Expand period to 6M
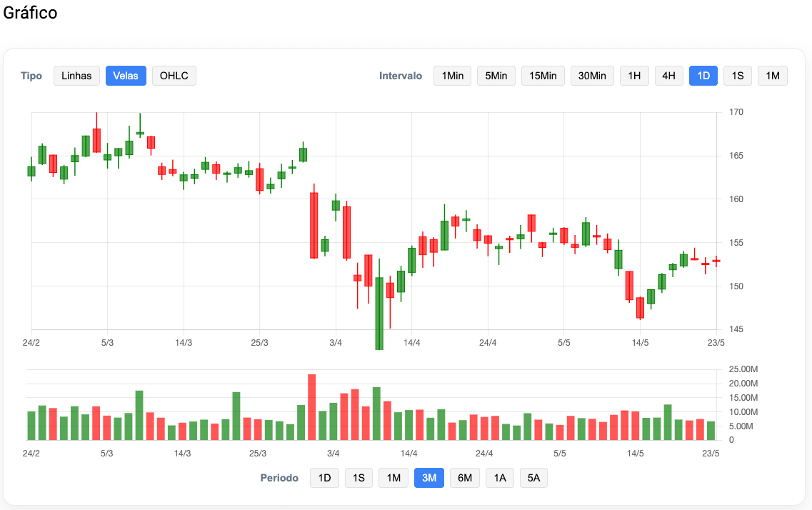812x510 pixels. [465, 478]
